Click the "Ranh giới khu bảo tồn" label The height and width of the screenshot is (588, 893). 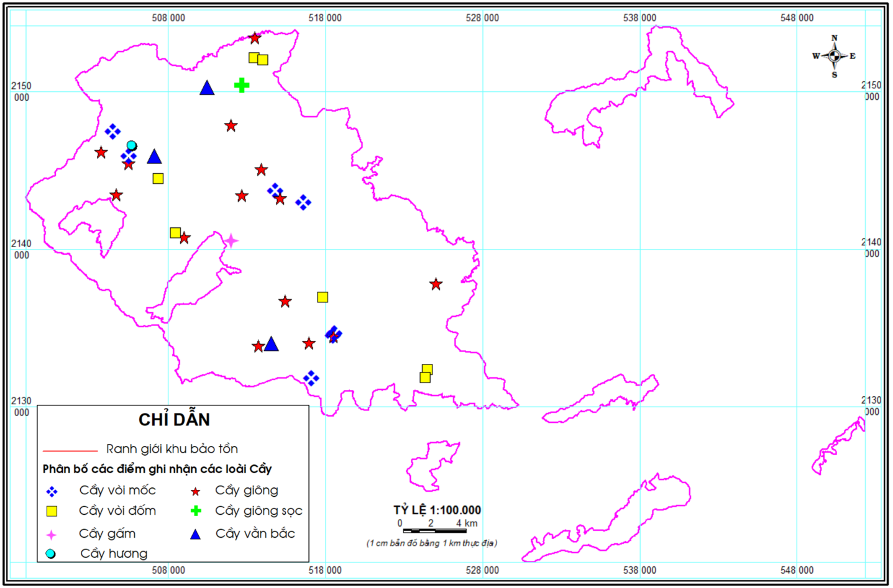[x=172, y=449]
